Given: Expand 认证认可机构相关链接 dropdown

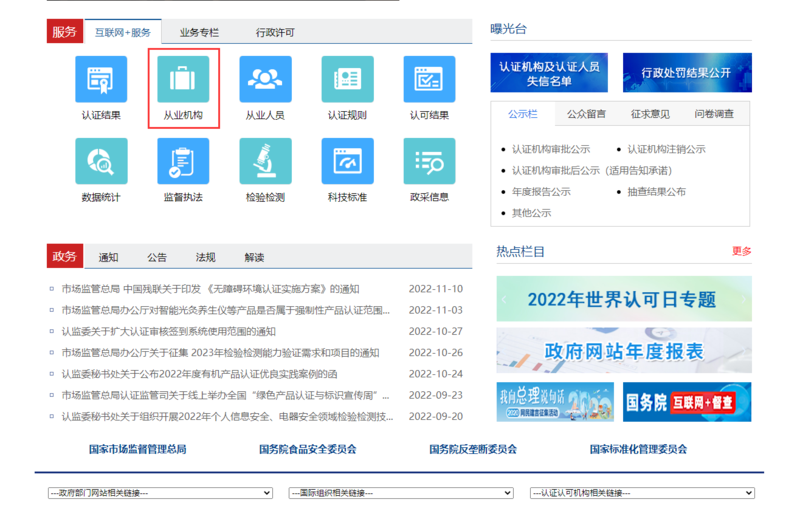Looking at the screenshot, I should coord(642,493).
